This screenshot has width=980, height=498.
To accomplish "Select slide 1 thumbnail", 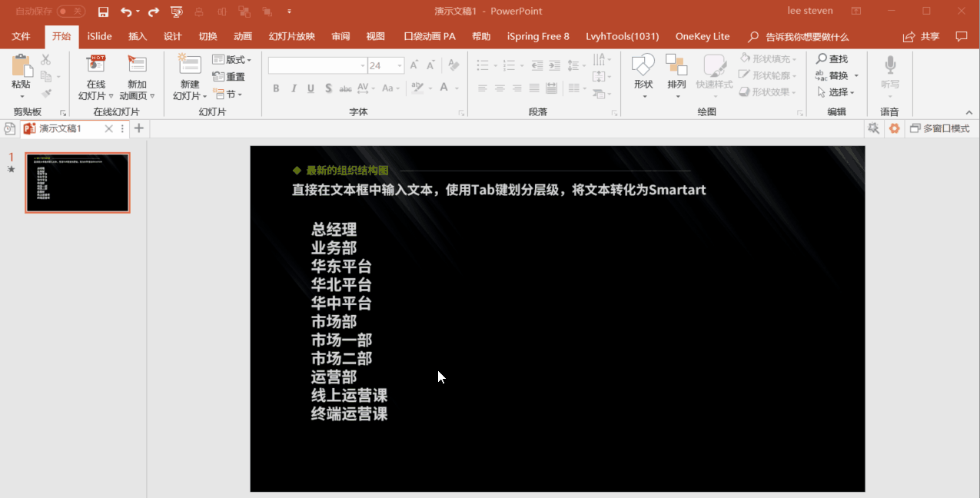I will point(78,182).
